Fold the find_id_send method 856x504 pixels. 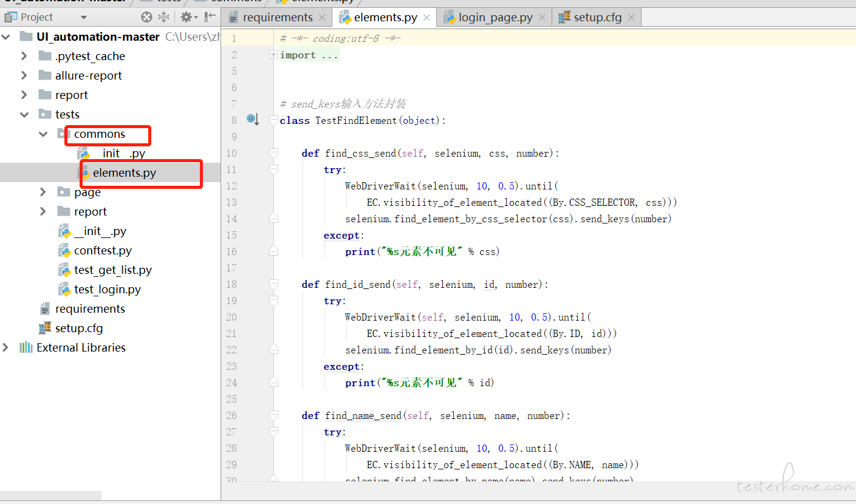tap(274, 284)
